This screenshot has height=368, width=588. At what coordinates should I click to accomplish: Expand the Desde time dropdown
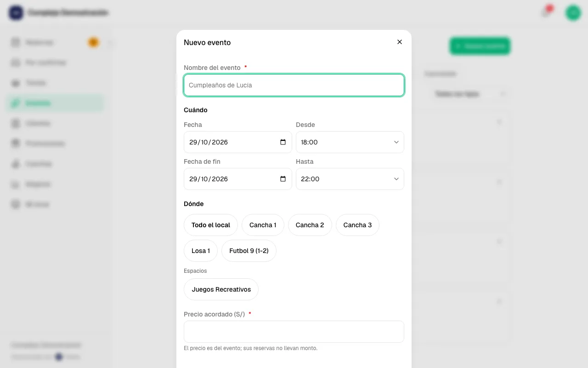pyautogui.click(x=350, y=142)
